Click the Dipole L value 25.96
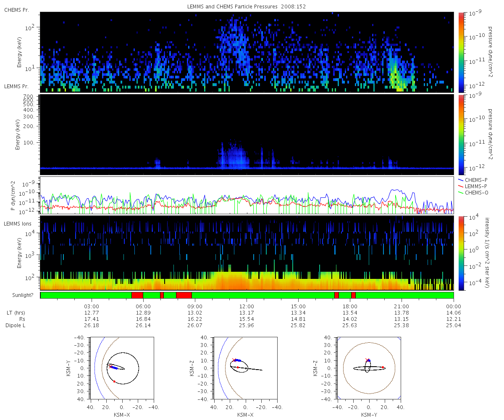 (x=247, y=325)
